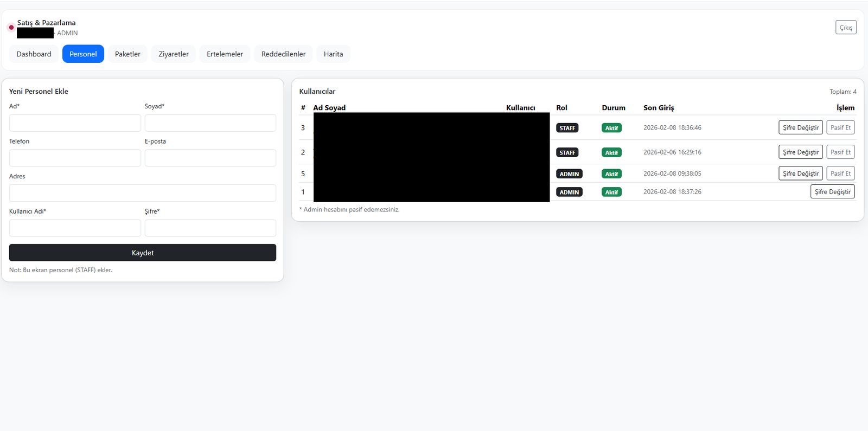This screenshot has width=868, height=431.
Task: Click the Çıkış logout button
Action: [x=845, y=28]
